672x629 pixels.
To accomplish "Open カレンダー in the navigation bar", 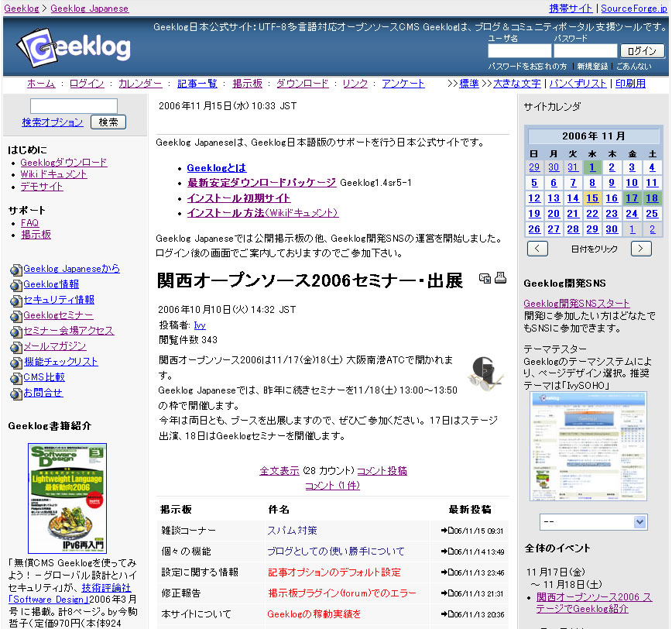I will pos(140,84).
